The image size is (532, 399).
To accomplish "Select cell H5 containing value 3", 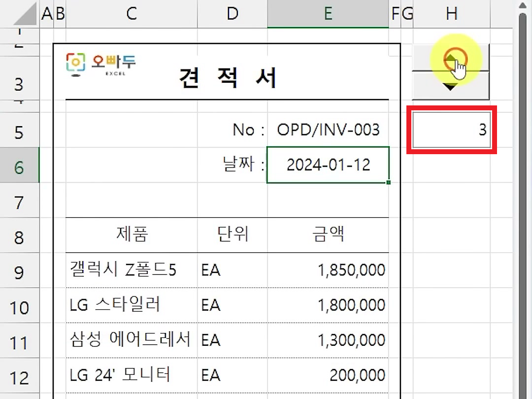I will tap(452, 130).
